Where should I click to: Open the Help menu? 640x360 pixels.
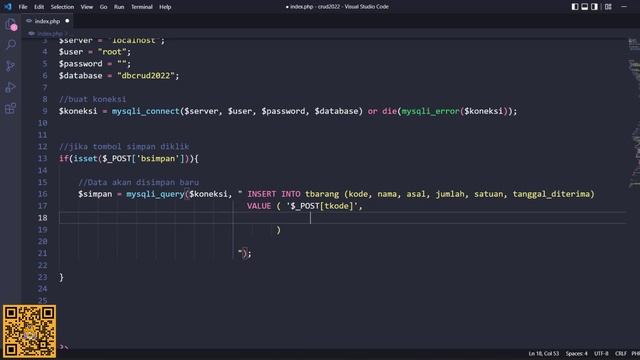coord(165,7)
